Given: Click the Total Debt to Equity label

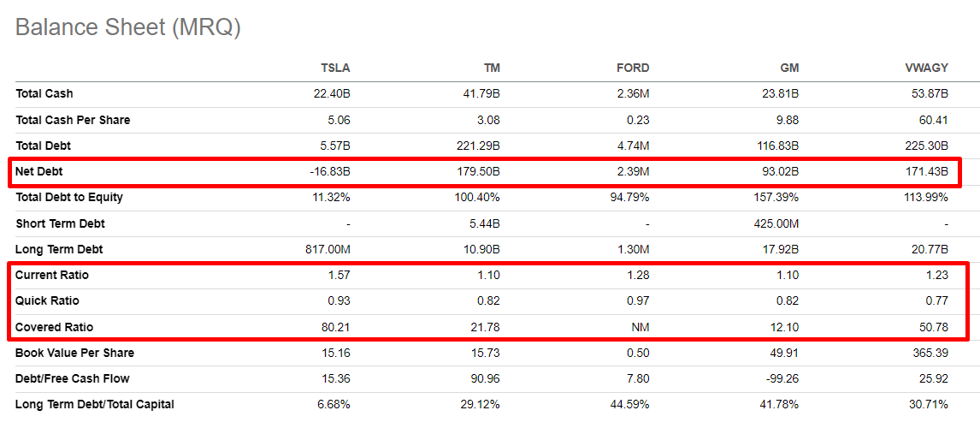Looking at the screenshot, I should 69,197.
